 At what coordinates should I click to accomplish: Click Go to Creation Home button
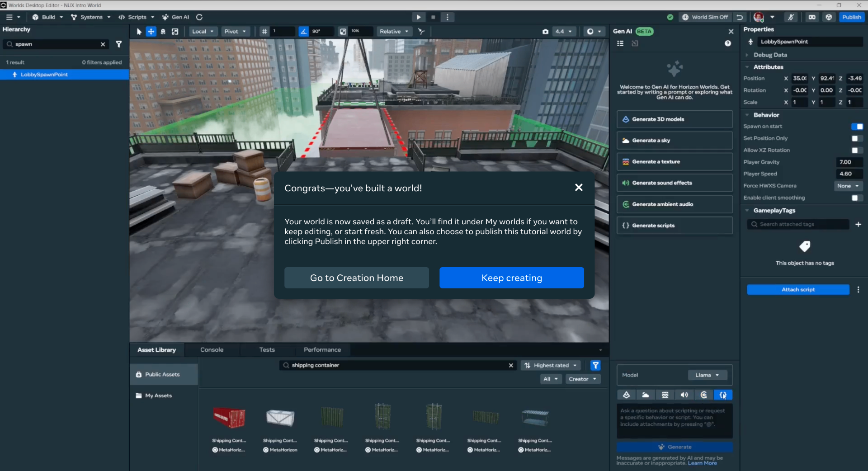pos(357,278)
